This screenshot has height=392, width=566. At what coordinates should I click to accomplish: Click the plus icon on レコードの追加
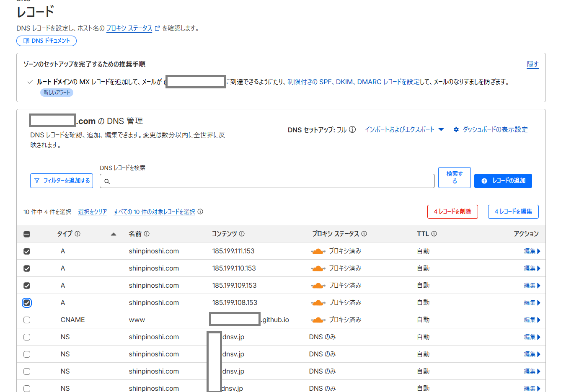coord(484,181)
